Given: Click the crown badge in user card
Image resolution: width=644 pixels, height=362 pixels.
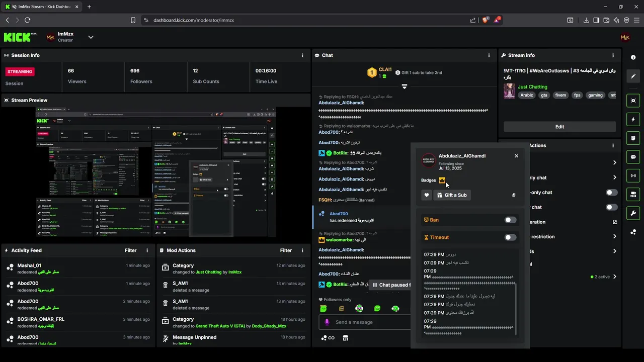Looking at the screenshot, I should tap(442, 180).
